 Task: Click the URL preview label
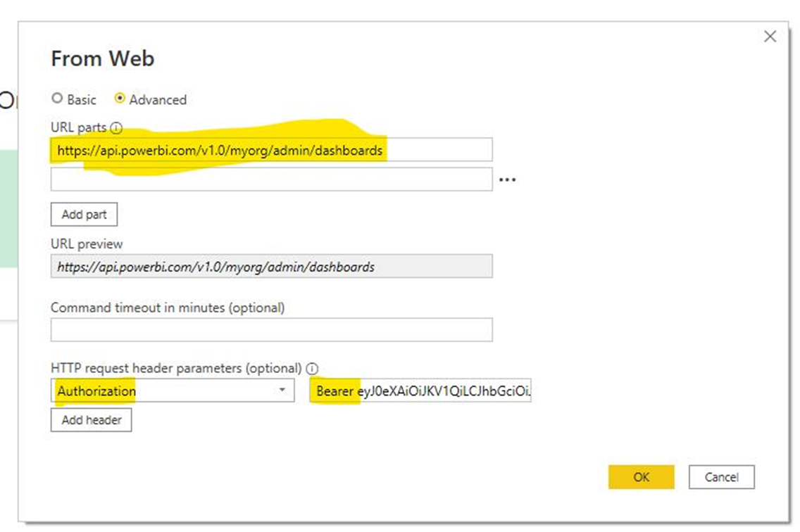pyautogui.click(x=87, y=243)
